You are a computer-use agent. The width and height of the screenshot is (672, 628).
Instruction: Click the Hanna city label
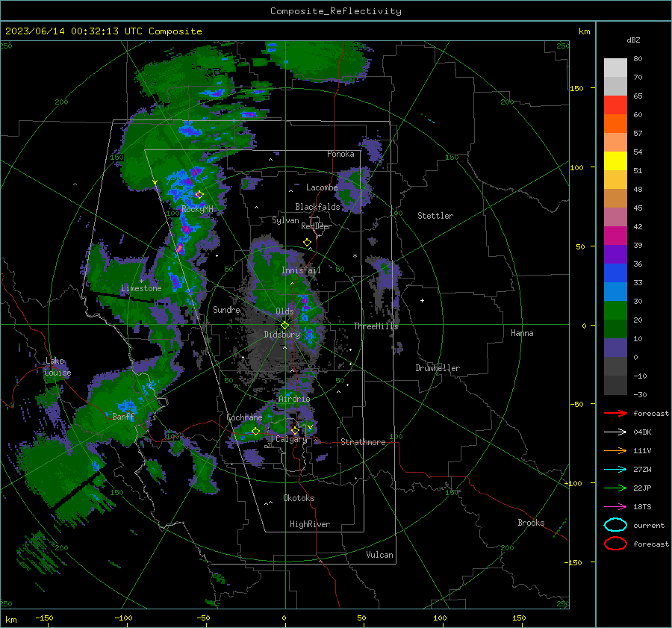[x=522, y=333]
